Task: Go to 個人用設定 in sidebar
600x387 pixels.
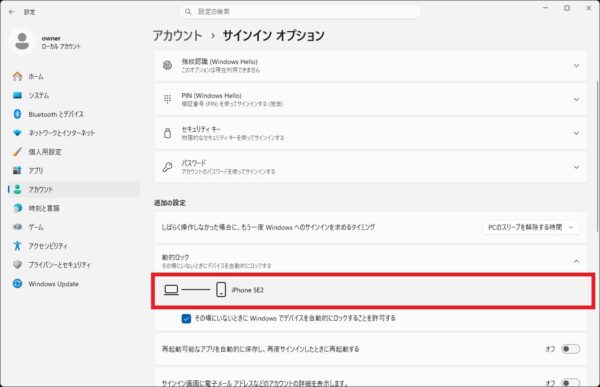Action: click(74, 152)
